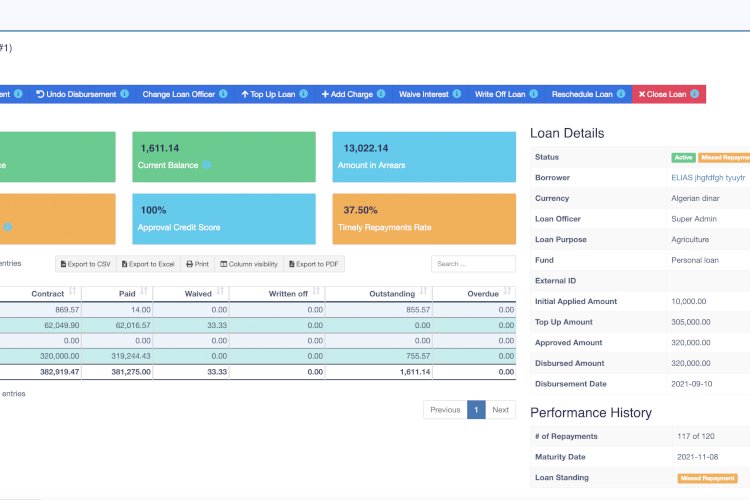The image size is (750, 500).
Task: Select page 1 in pagination
Action: click(x=476, y=410)
